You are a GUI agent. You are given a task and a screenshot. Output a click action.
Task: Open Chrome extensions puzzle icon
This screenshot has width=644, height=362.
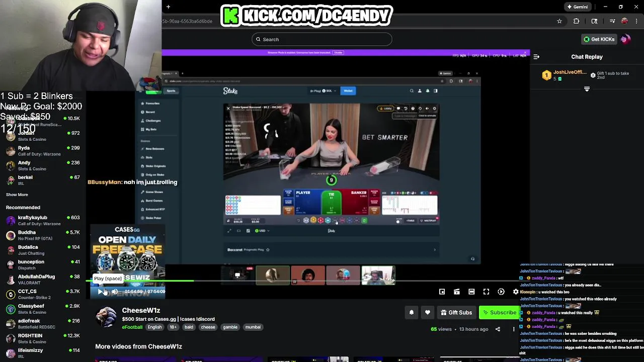[577, 21]
